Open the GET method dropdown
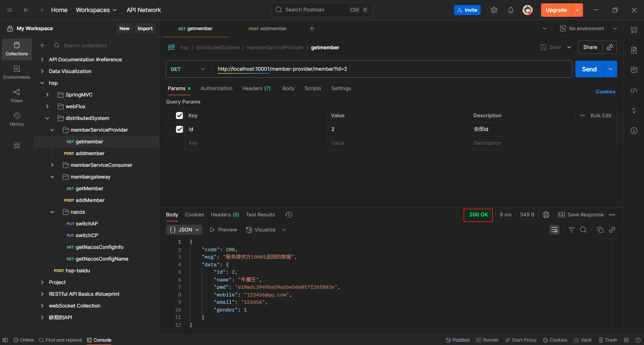The width and height of the screenshot is (644, 345). click(188, 69)
